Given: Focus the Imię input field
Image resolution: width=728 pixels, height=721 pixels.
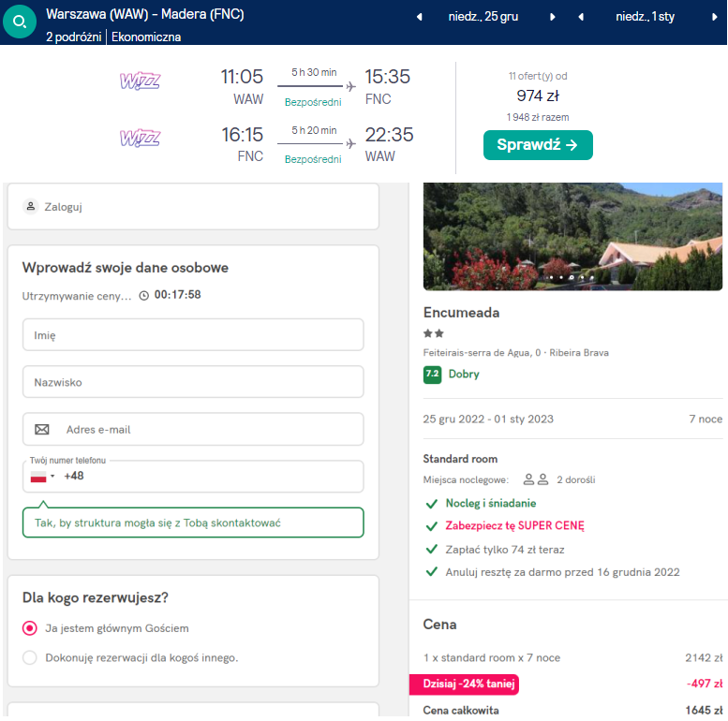Looking at the screenshot, I should (x=193, y=334).
